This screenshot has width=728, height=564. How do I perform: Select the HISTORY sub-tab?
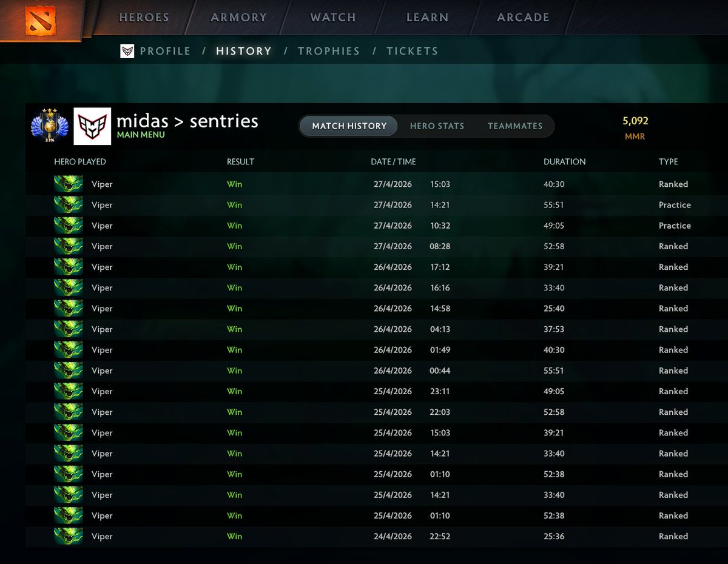[x=244, y=51]
